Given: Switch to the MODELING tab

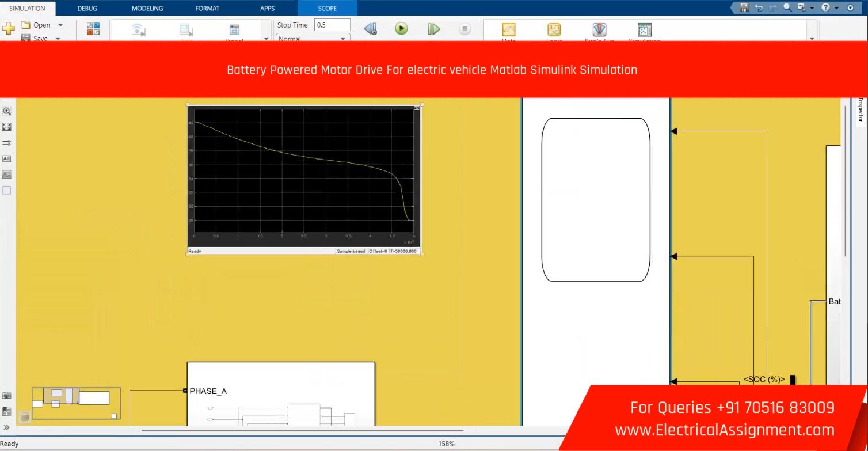Looking at the screenshot, I should pos(147,8).
